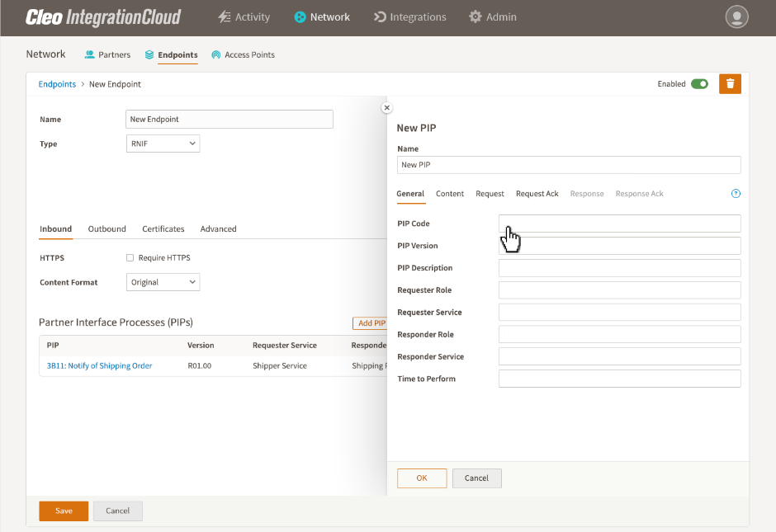
Task: Switch to the Content tab
Action: click(450, 193)
